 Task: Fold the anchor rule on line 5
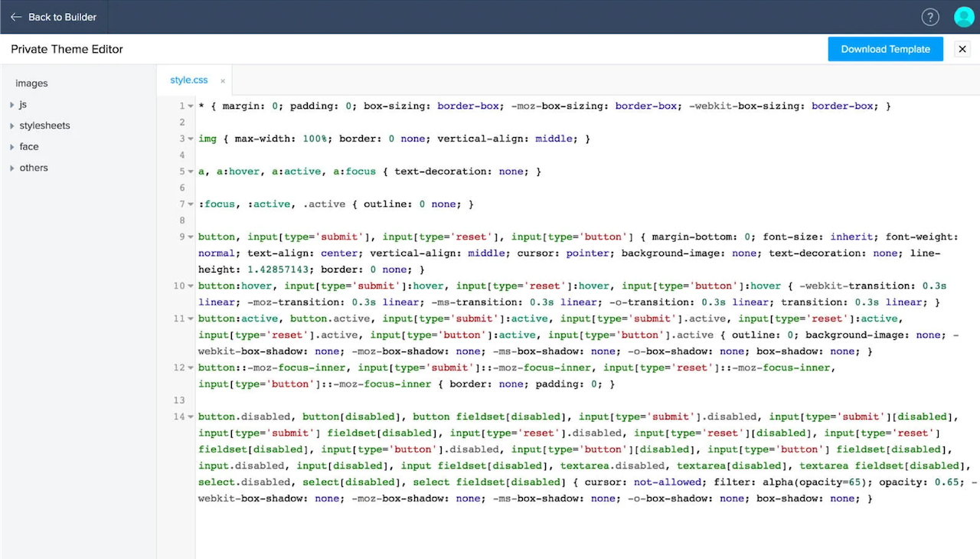[191, 172]
